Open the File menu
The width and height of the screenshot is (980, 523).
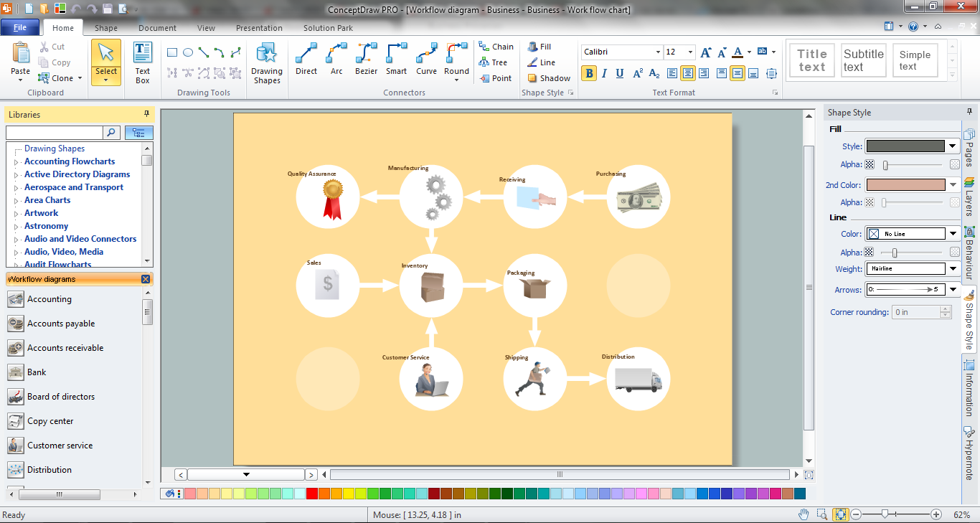[20, 28]
